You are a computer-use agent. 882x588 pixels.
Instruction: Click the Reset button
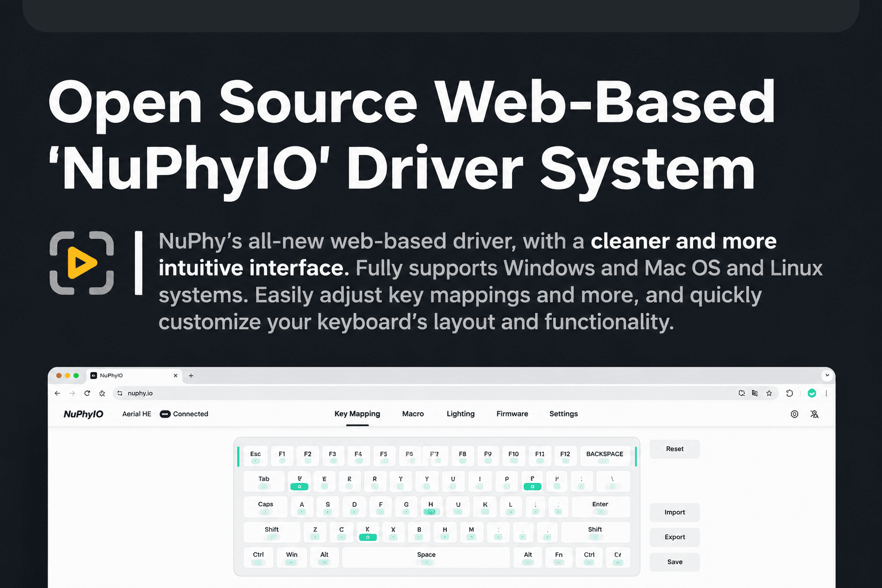(675, 449)
